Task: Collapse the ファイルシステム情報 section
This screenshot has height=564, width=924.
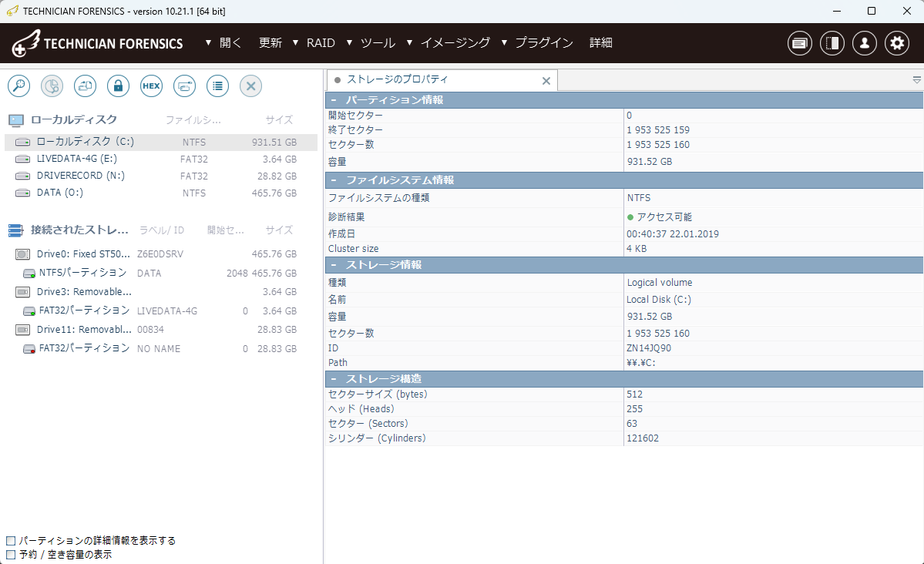Action: click(x=334, y=180)
